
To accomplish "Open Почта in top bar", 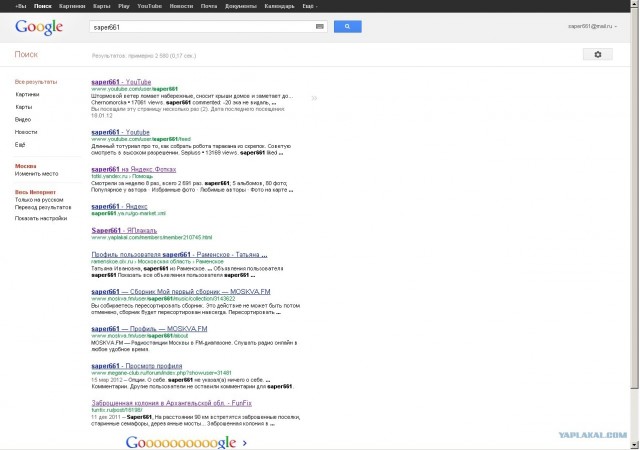I will [209, 6].
